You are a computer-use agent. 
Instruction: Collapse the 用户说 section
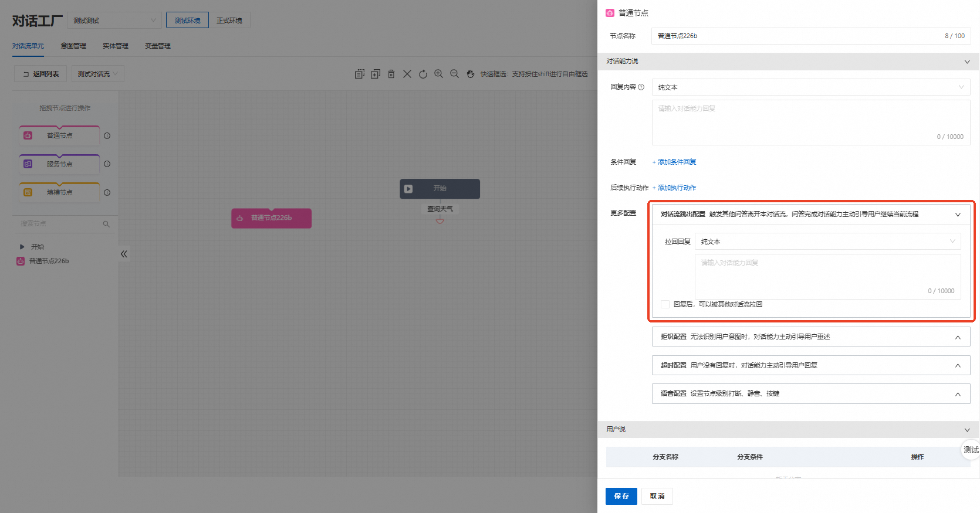pyautogui.click(x=967, y=430)
